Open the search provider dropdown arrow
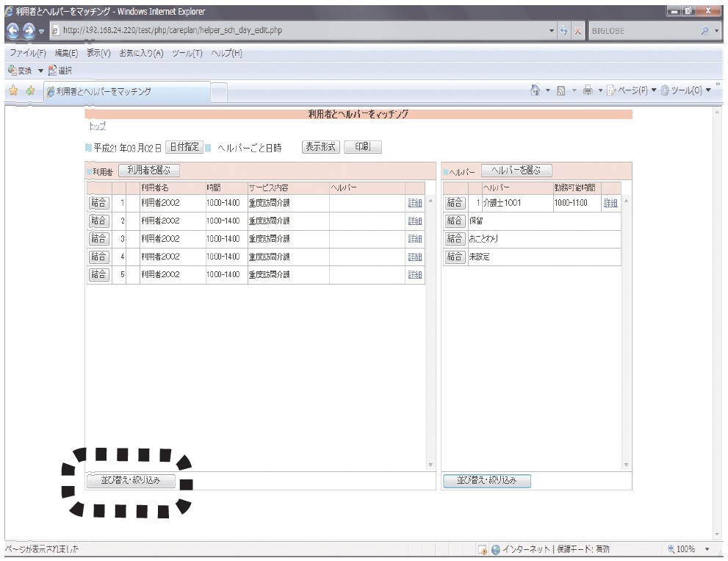The width and height of the screenshot is (728, 561). point(716,31)
